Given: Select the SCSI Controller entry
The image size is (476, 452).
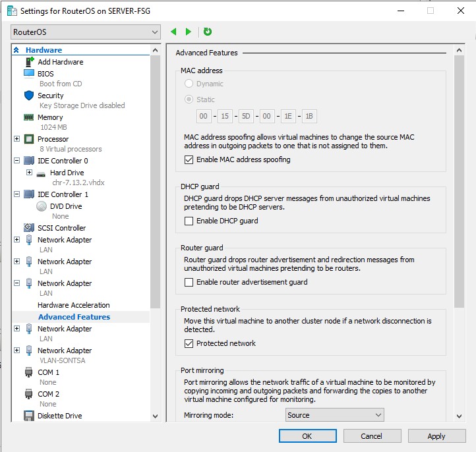Looking at the screenshot, I should click(61, 228).
